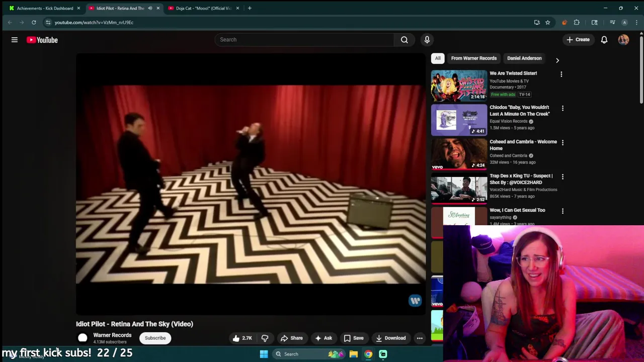Open the notifications bell

point(604,40)
